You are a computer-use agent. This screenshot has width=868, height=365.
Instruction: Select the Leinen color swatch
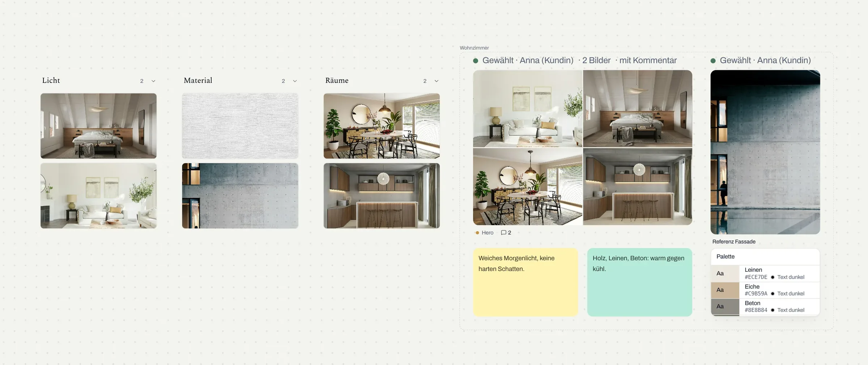[725, 273]
